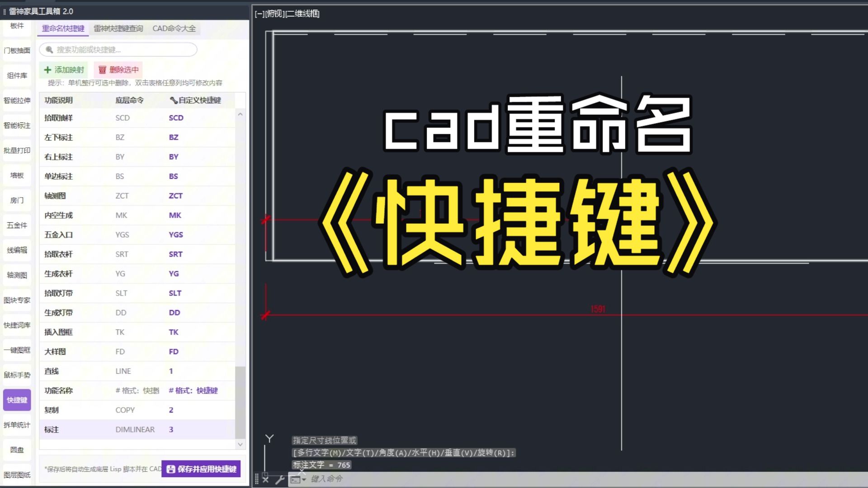The image size is (868, 488).
Task: Click the 删除选中 button
Action: click(118, 70)
